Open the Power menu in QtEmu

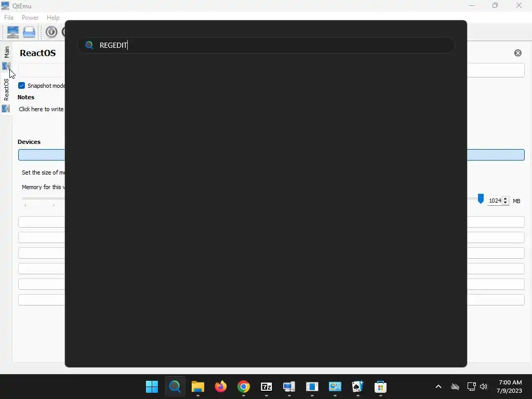30,17
